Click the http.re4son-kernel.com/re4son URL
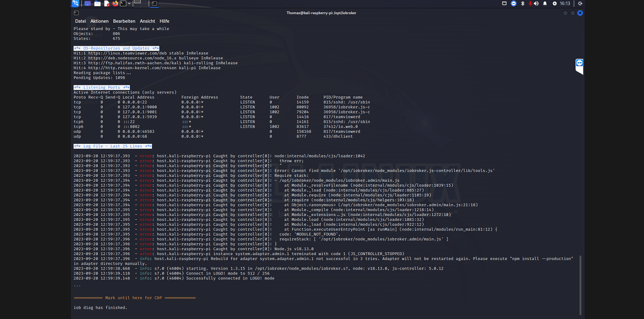 coord(132,68)
